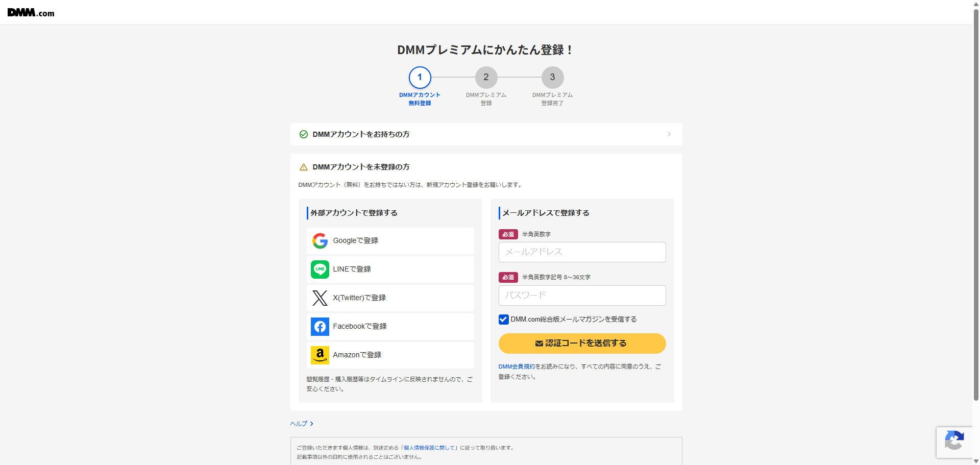
Task: Open the 個人情報保護に関して link
Action: pos(429,448)
